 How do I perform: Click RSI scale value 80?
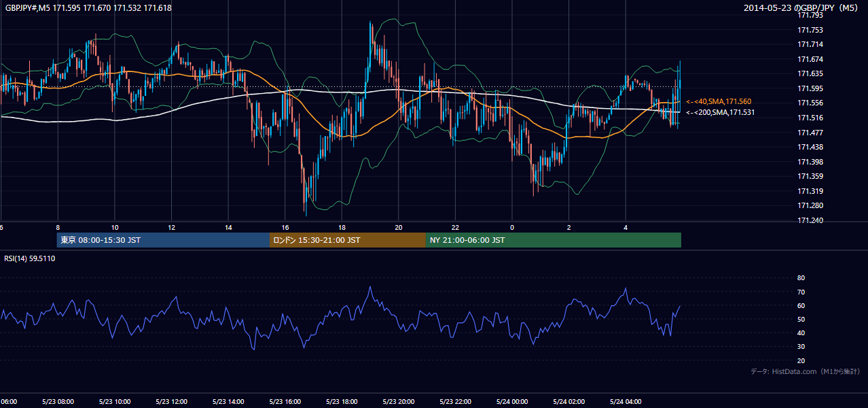[x=801, y=278]
